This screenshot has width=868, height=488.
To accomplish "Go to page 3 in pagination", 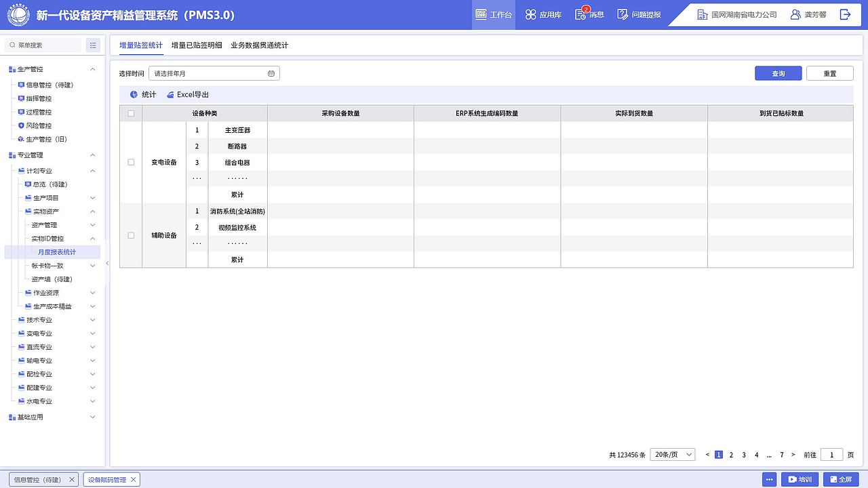I will click(x=744, y=455).
